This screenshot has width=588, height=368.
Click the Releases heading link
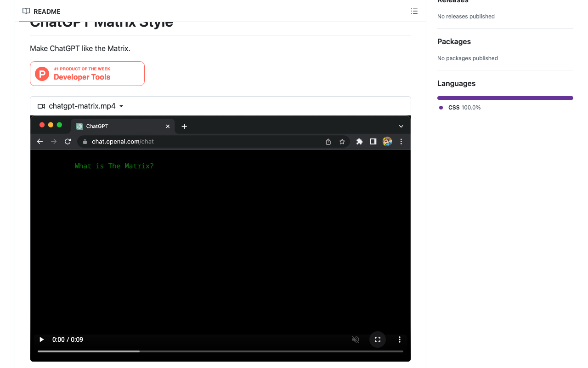[453, 1]
